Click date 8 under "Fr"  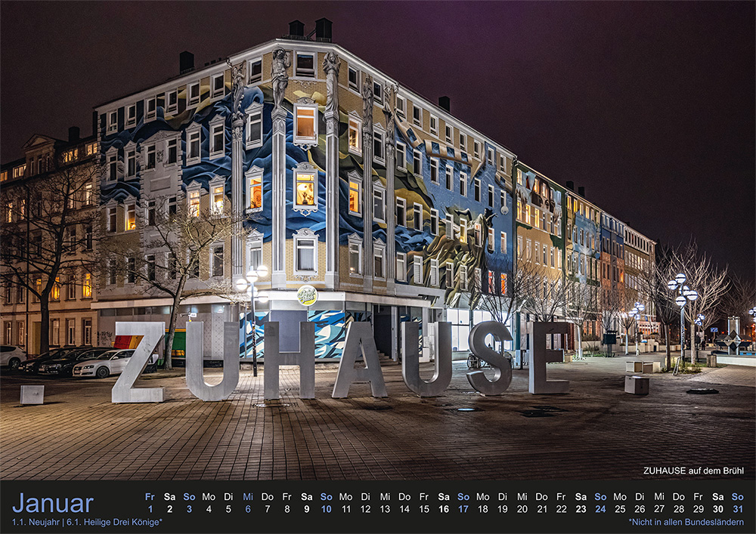tap(287, 509)
